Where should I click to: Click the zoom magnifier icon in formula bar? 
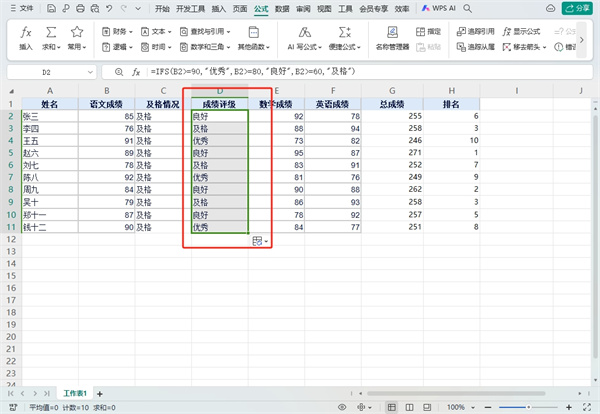coord(119,72)
